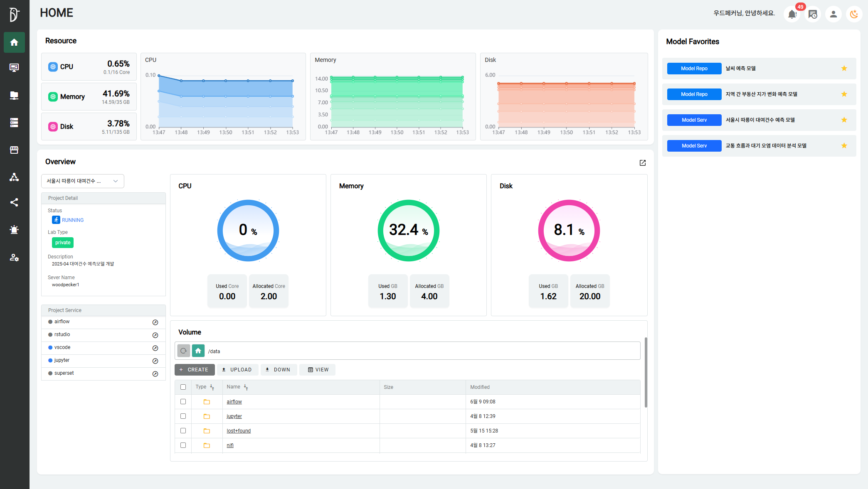Screen dimensions: 868x489
Task: Toggle the dark mode moon icon
Action: coord(854,14)
